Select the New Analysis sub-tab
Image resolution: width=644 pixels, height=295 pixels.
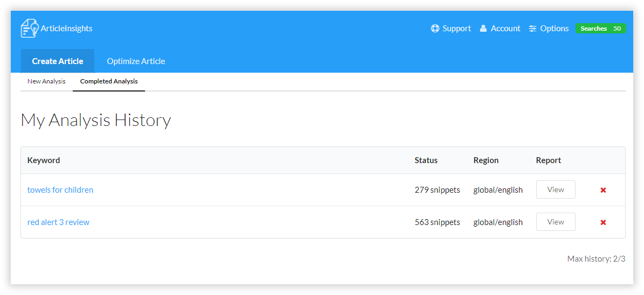[x=46, y=81]
